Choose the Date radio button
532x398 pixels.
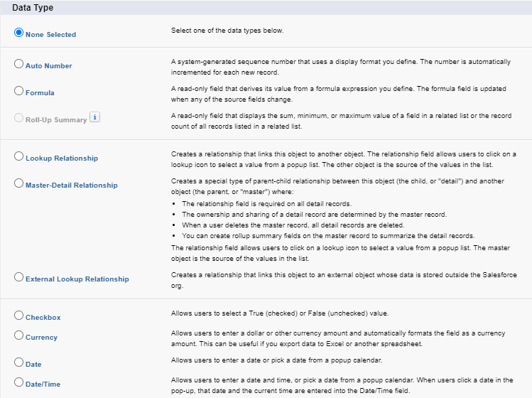tap(18, 362)
